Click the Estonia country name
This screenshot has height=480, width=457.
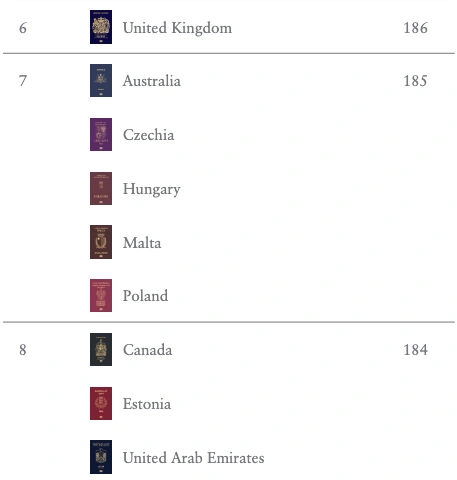pyautogui.click(x=147, y=404)
